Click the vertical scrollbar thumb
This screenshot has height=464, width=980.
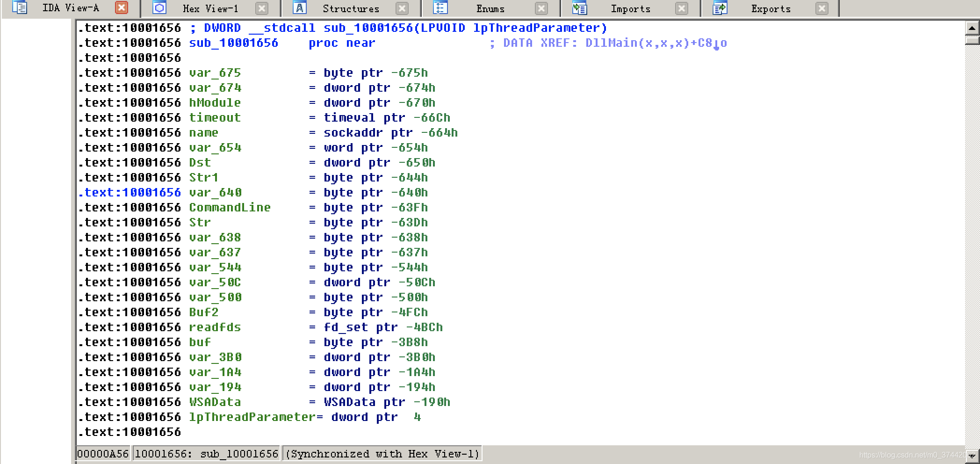pyautogui.click(x=972, y=40)
